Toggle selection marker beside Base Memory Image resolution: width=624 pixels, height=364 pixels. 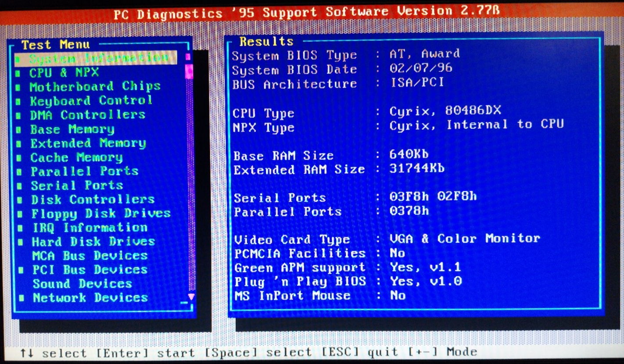pyautogui.click(x=18, y=130)
